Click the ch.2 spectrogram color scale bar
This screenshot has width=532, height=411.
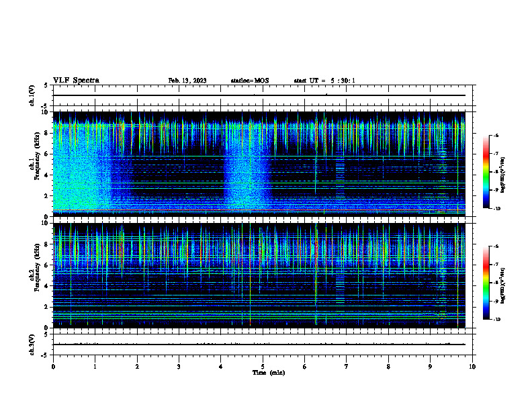[486, 283]
